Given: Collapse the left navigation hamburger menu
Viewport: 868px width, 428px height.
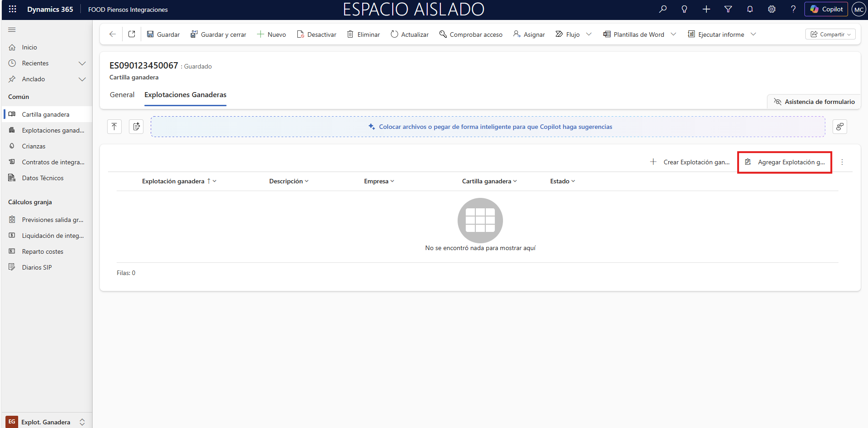Looking at the screenshot, I should pyautogui.click(x=12, y=30).
